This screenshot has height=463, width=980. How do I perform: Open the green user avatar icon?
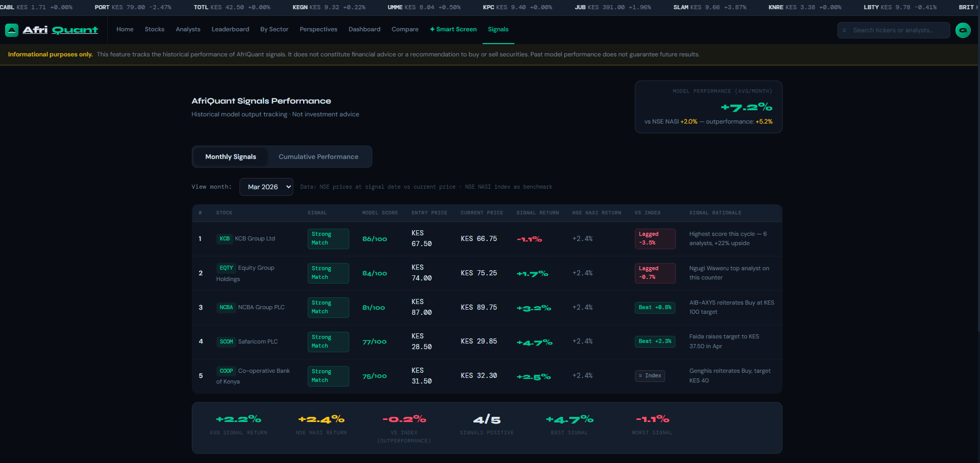963,30
